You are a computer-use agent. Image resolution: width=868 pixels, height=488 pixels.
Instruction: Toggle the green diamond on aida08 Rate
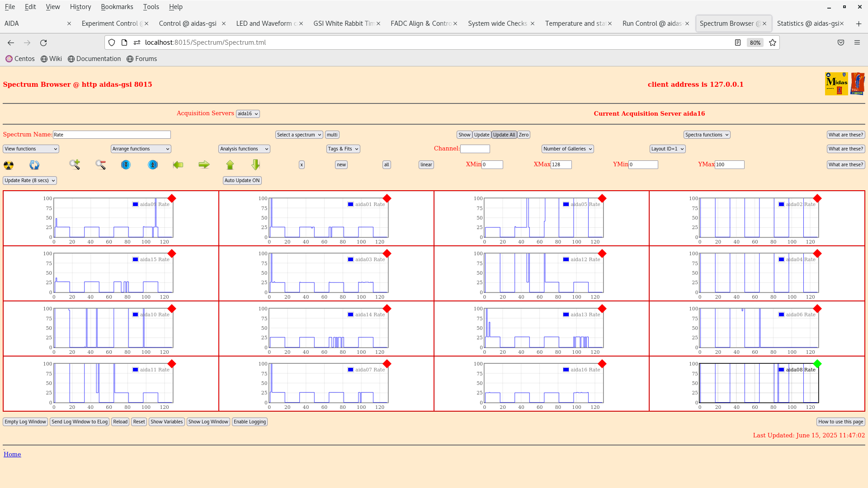click(x=817, y=364)
